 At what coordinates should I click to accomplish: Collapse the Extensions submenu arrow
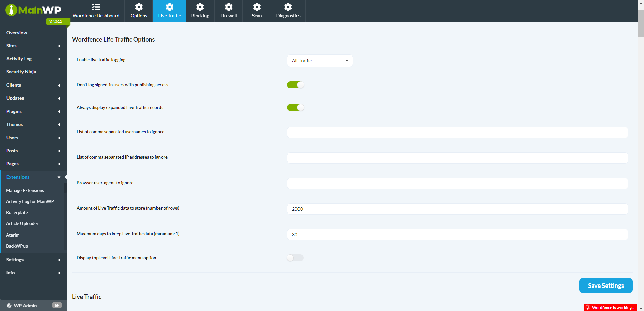pos(59,177)
